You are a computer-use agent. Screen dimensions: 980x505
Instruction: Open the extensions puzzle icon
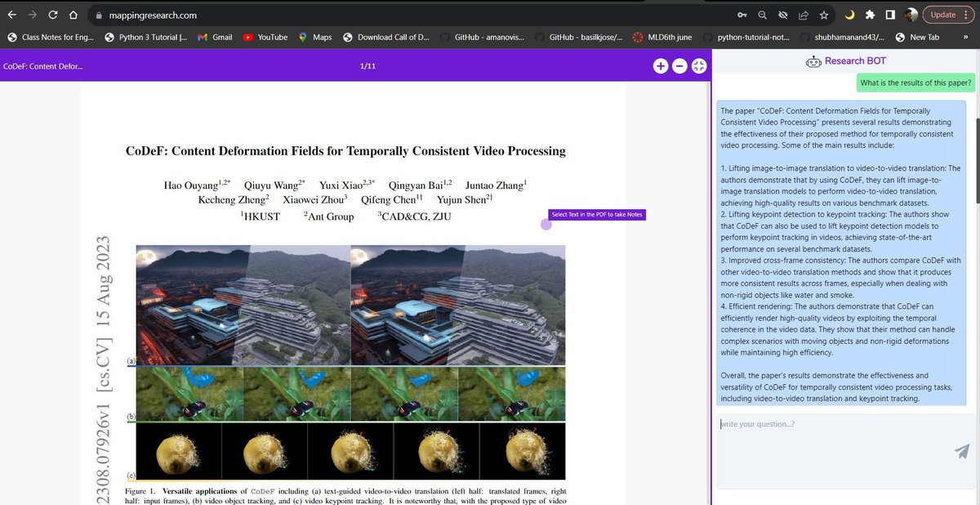pyautogui.click(x=871, y=15)
